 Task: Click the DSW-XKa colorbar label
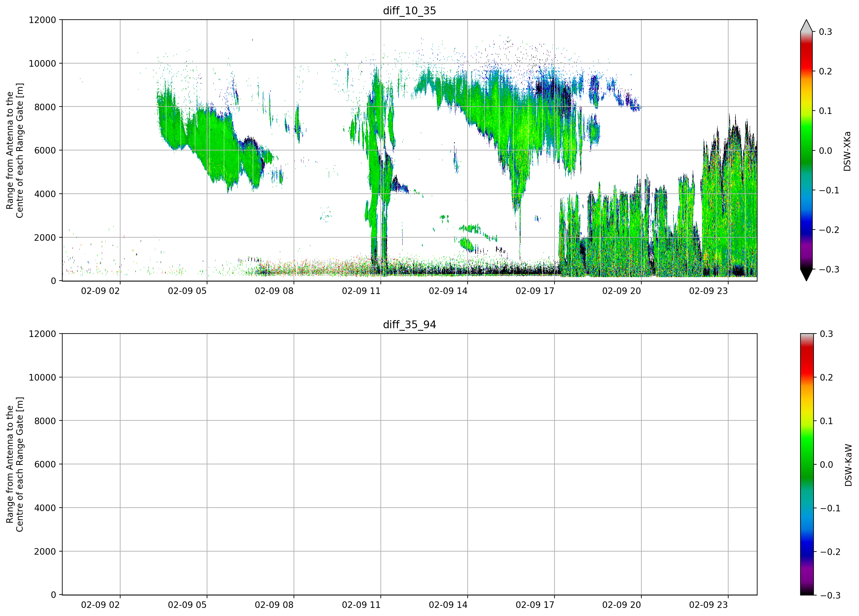[847, 151]
